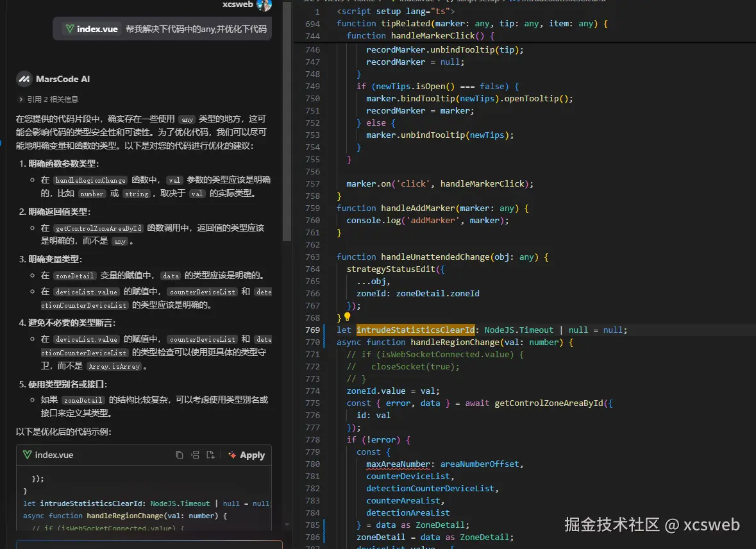The height and width of the screenshot is (549, 756).
Task: Open the index.vue file chip in the prompt
Action: 92,29
